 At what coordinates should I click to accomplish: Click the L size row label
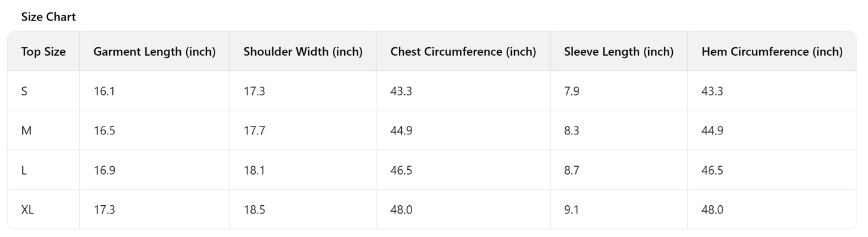(24, 170)
